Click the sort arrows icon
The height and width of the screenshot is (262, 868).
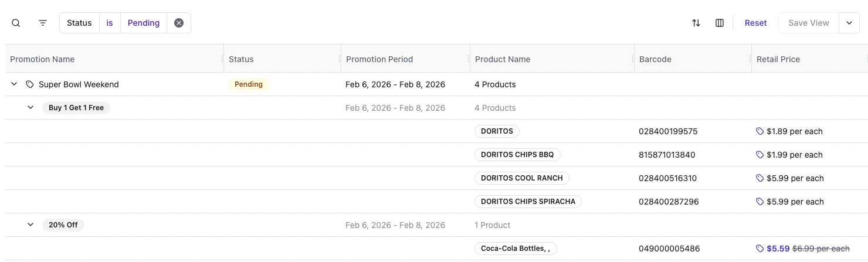pyautogui.click(x=696, y=23)
